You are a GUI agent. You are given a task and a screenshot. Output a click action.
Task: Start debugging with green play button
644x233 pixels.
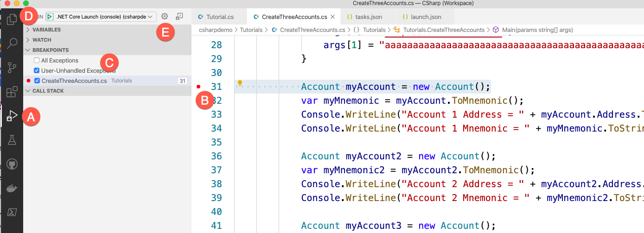pos(50,17)
